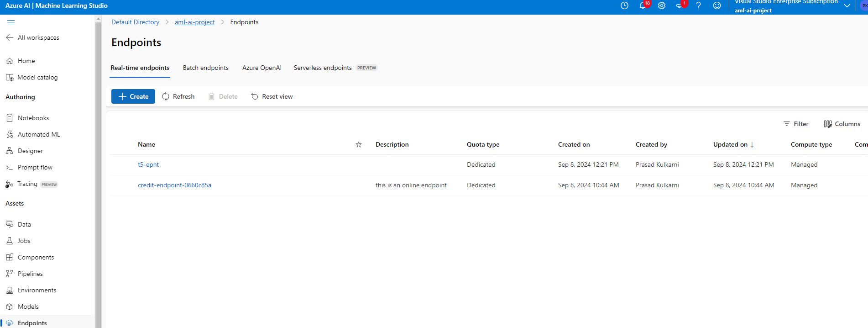Open t5-epnt endpoint link
Viewport: 868px width, 328px height.
click(148, 164)
